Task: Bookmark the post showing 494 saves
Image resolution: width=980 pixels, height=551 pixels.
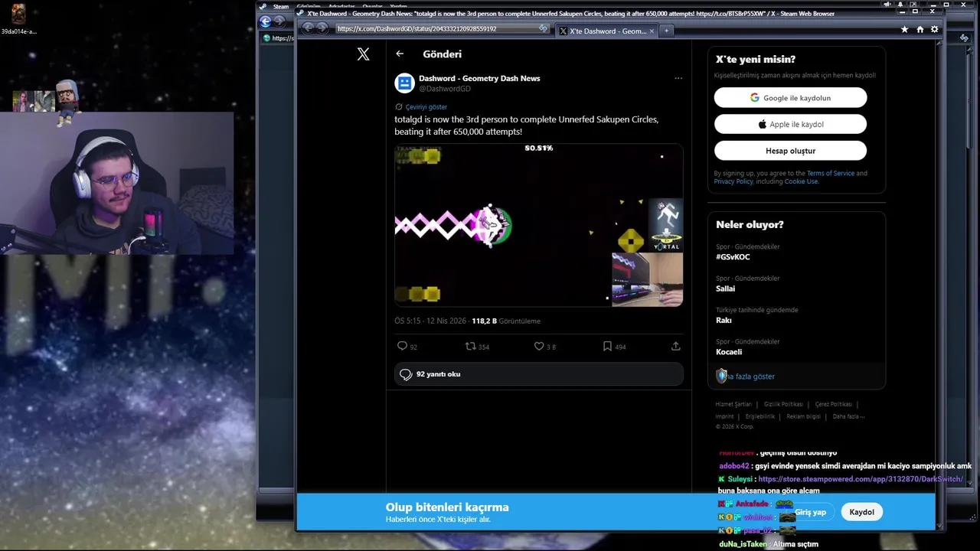Action: 607,346
